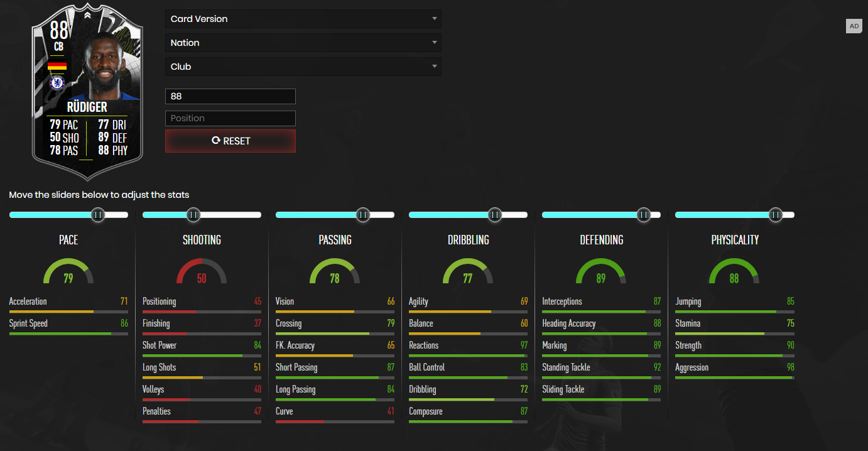
Task: Open the Card Version dropdown
Action: tap(303, 19)
